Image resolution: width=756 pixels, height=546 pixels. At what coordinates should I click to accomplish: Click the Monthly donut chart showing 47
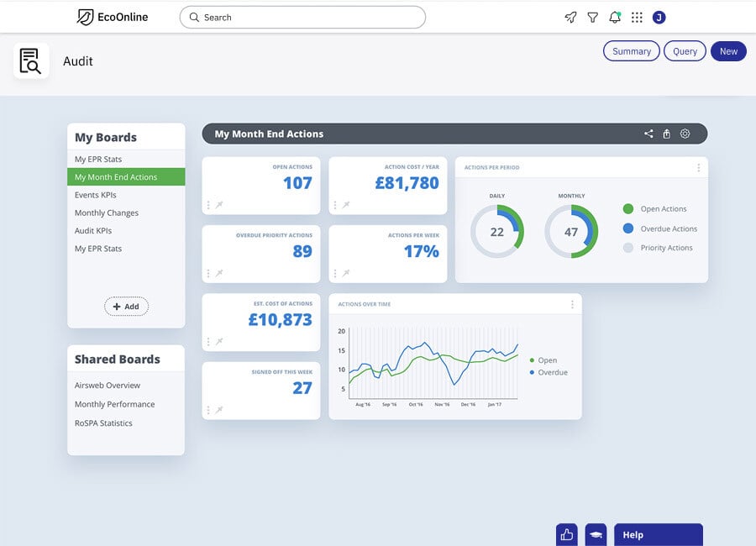coord(571,232)
